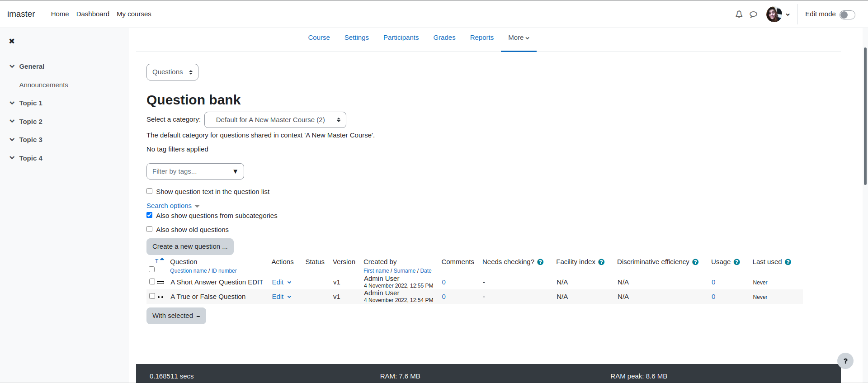This screenshot has height=383, width=868.
Task: Sort by Question name
Action: 189,271
